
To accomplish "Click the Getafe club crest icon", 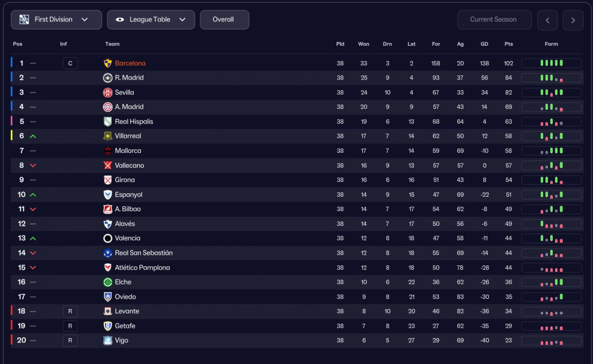I will (x=107, y=326).
